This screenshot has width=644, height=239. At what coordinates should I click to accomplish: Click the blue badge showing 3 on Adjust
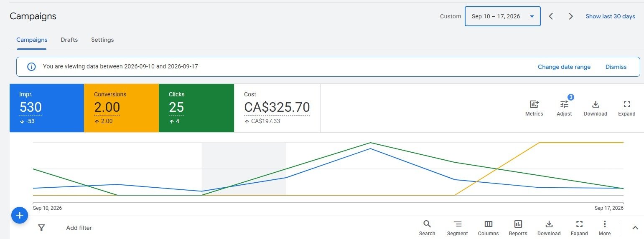click(x=571, y=97)
